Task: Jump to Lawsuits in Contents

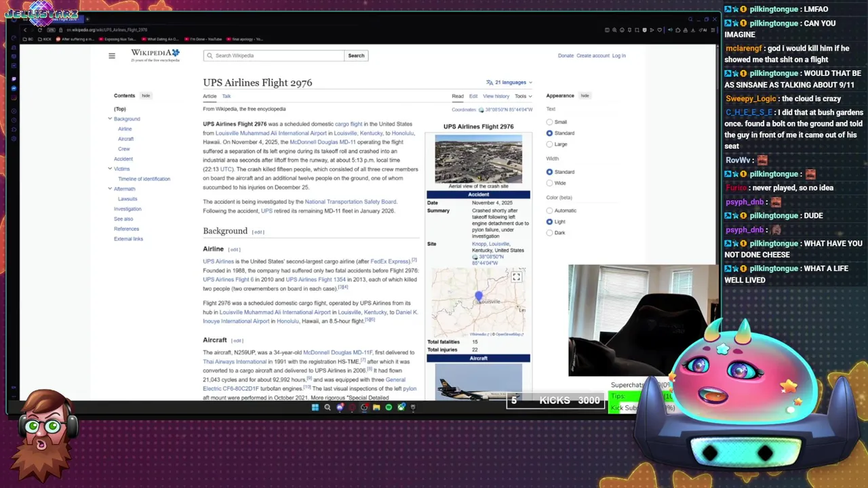Action: [127, 199]
